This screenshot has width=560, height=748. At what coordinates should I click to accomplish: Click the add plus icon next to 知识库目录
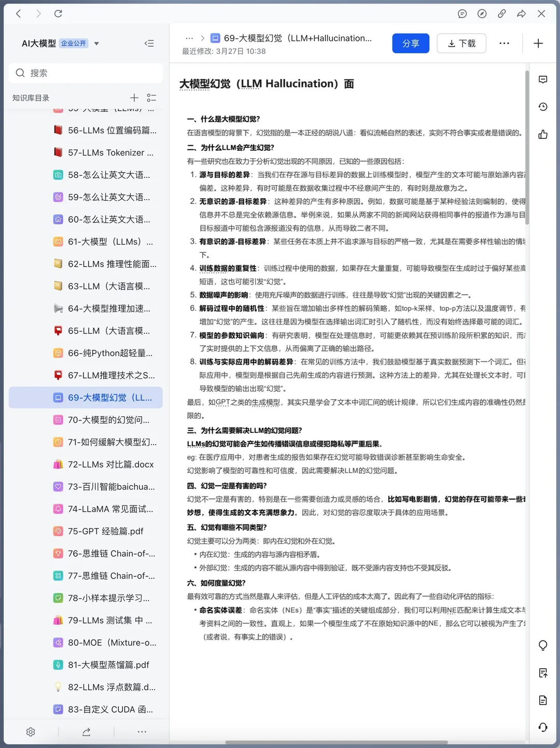(x=134, y=97)
